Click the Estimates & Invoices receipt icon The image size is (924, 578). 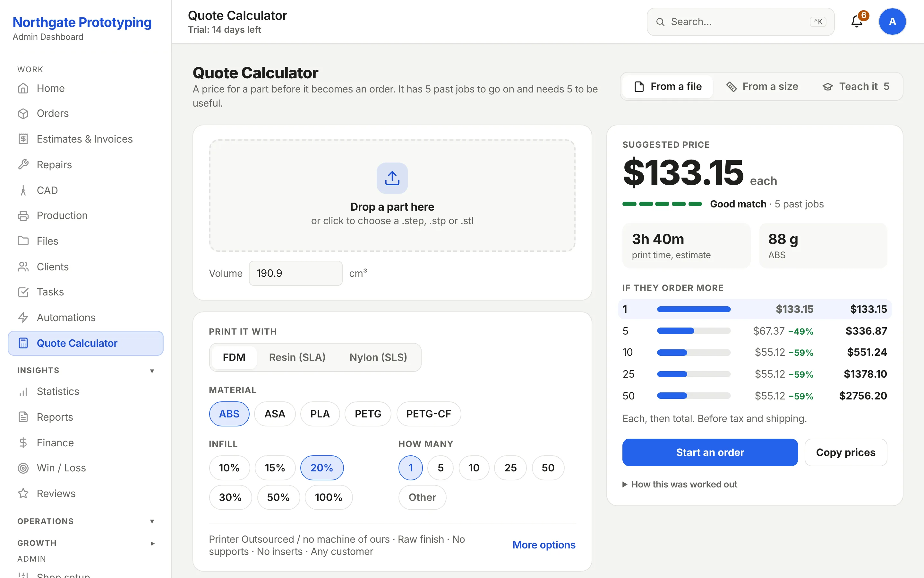(x=23, y=139)
